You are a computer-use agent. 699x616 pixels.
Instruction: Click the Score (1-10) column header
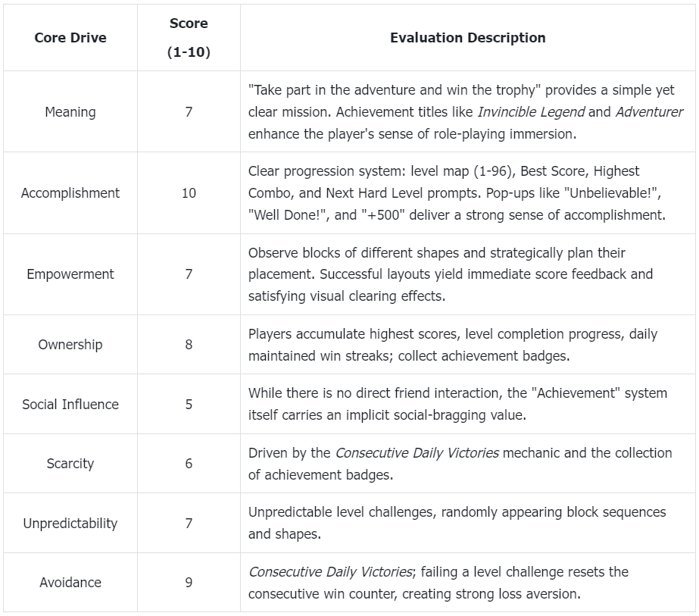coord(189,38)
